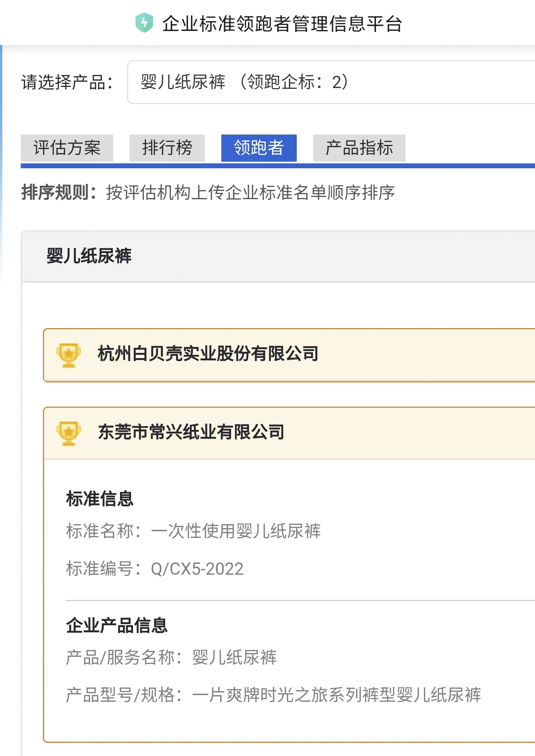Click the 标准信息 heading
The width and height of the screenshot is (535, 756).
pos(100,499)
